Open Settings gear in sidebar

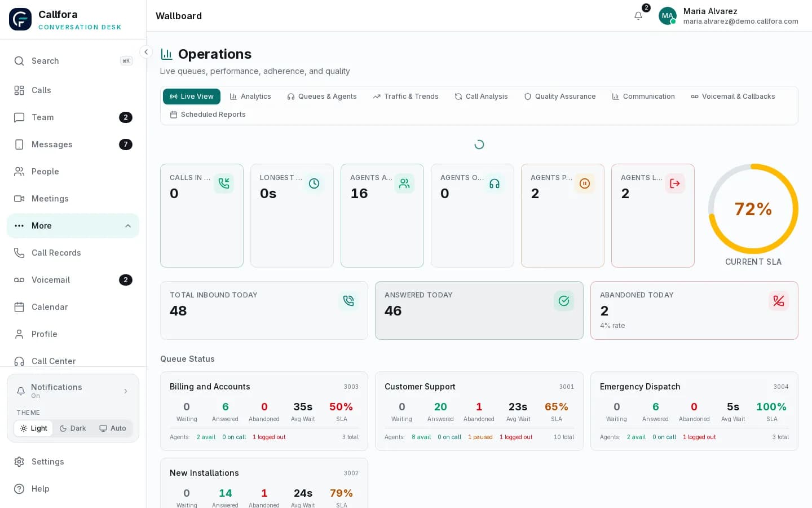coord(73,462)
